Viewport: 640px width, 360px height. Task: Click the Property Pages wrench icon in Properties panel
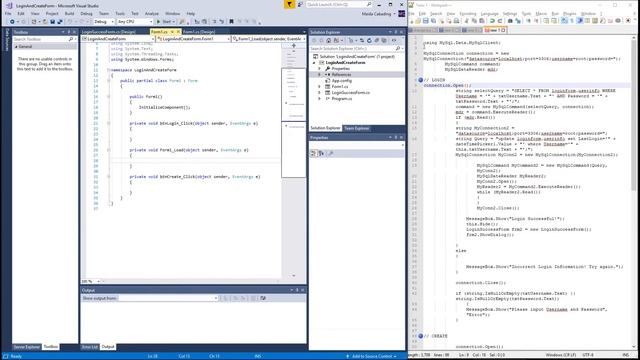pyautogui.click(x=331, y=153)
